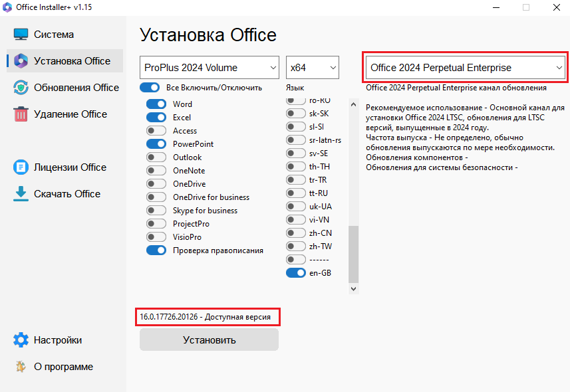Viewport: 570px width, 392px height.
Task: Enable the tt-RU language toggle
Action: (x=296, y=193)
